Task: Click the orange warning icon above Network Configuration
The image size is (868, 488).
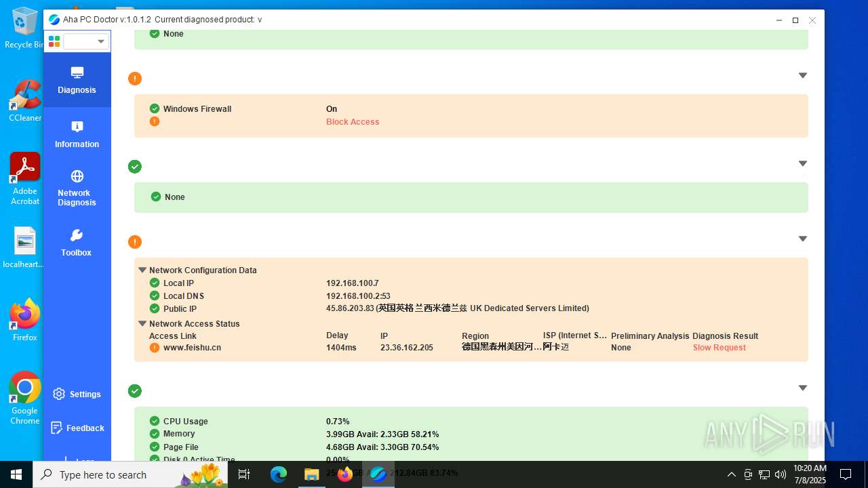Action: (x=135, y=242)
